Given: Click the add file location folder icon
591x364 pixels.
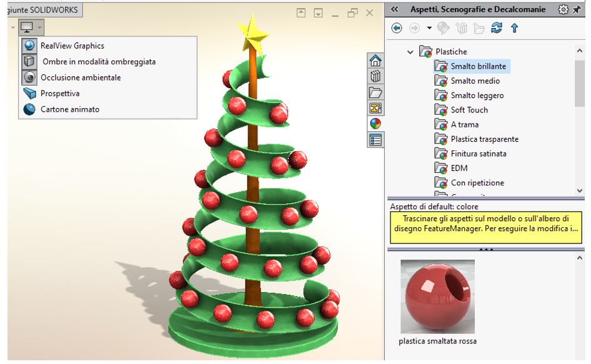Looking at the screenshot, I should coord(479,28).
